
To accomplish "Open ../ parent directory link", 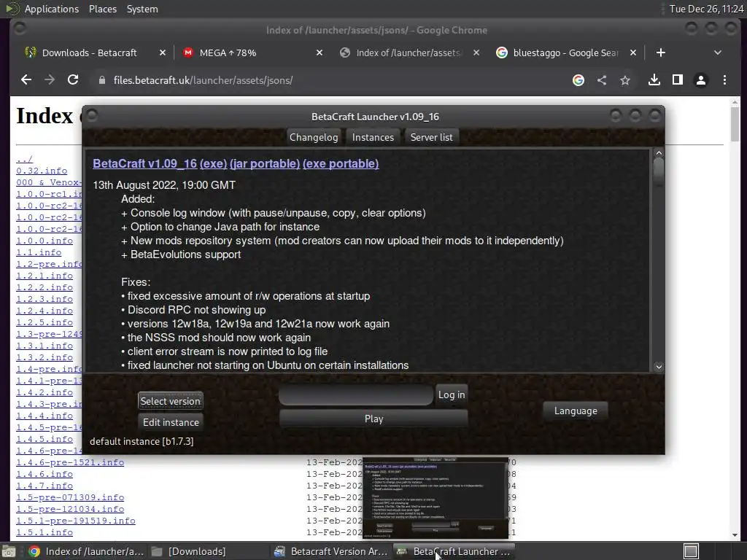I will 24,159.
